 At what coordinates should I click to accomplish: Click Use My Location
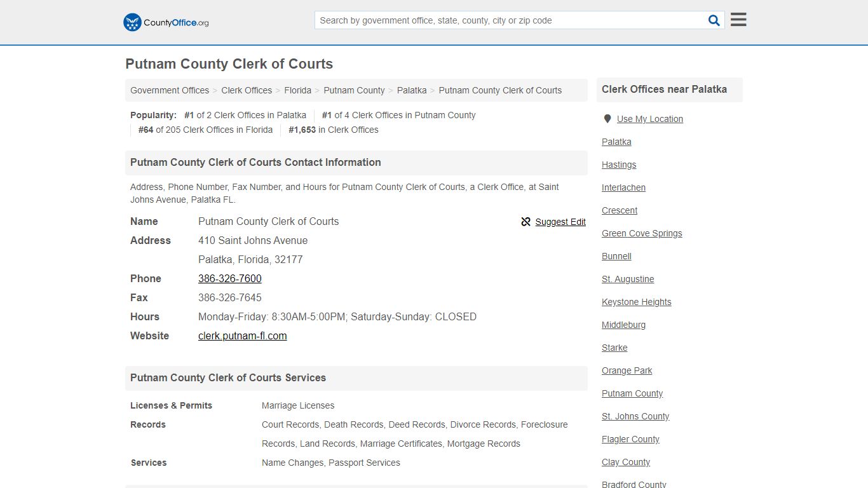pyautogui.click(x=650, y=119)
